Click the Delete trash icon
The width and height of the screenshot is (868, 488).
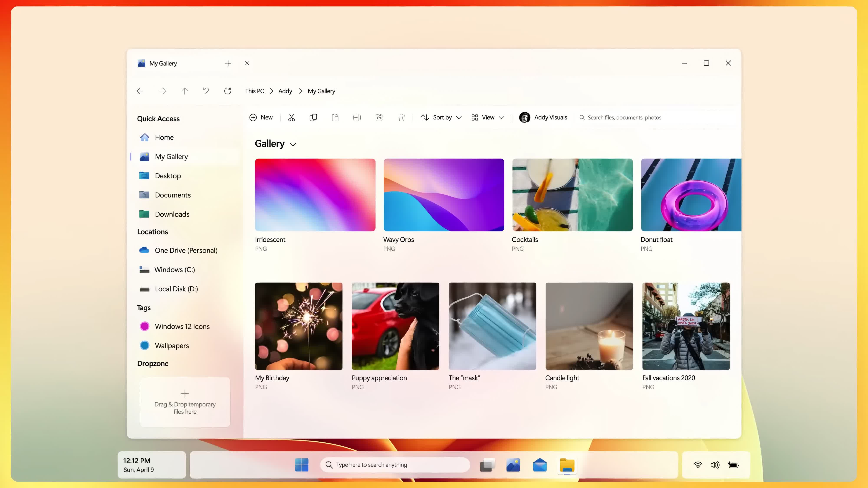click(401, 118)
